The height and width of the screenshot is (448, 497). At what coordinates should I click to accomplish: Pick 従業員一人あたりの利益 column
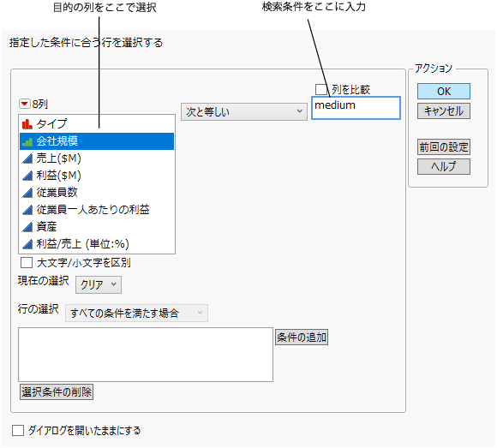(x=97, y=210)
